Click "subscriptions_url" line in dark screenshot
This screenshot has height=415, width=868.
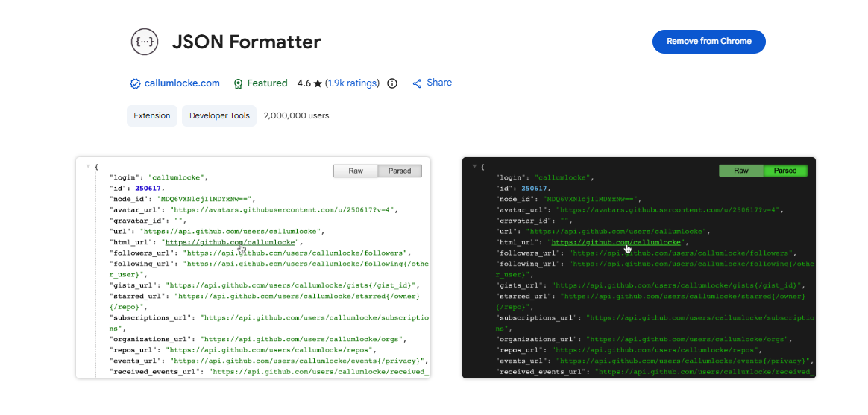[654, 323]
